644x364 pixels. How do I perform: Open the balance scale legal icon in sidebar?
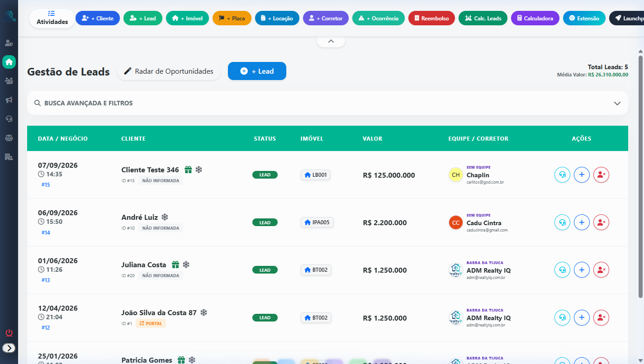pos(9,138)
